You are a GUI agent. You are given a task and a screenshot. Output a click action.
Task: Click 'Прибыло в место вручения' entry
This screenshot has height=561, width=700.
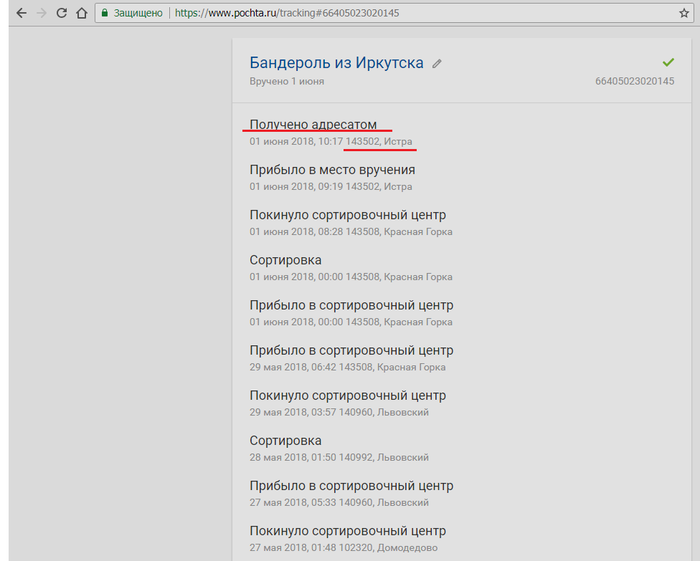click(x=332, y=170)
